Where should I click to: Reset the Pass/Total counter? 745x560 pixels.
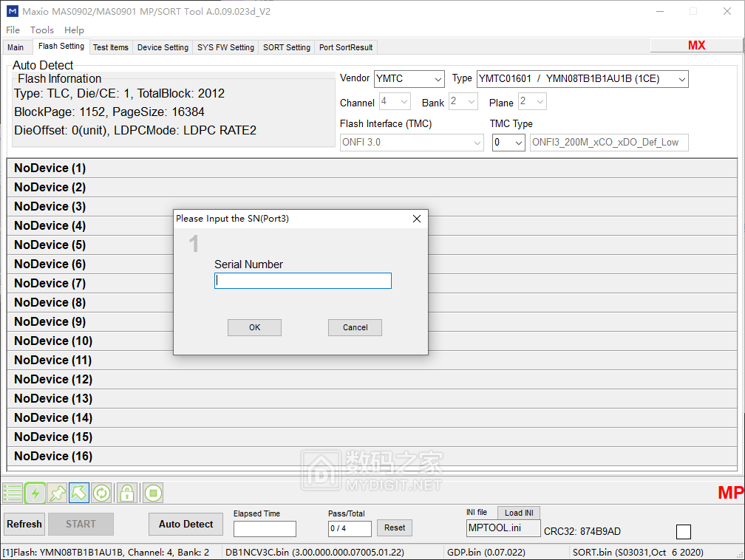tap(395, 527)
